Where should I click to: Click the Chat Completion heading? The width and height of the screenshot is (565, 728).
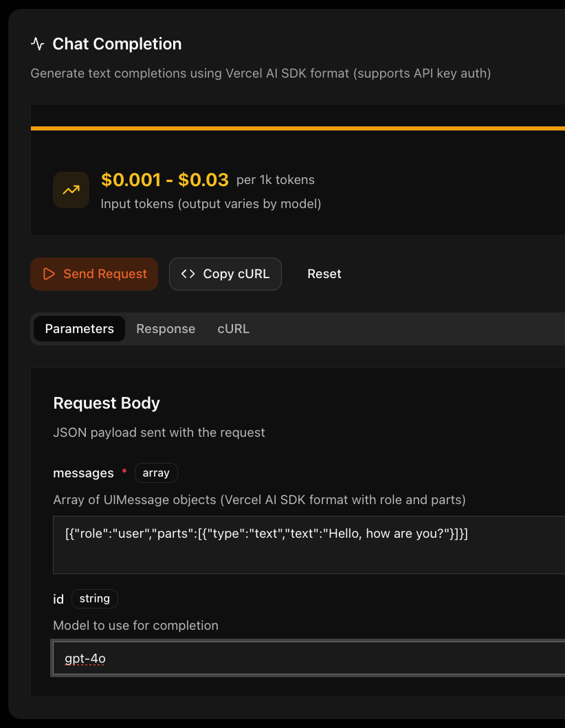(x=117, y=44)
